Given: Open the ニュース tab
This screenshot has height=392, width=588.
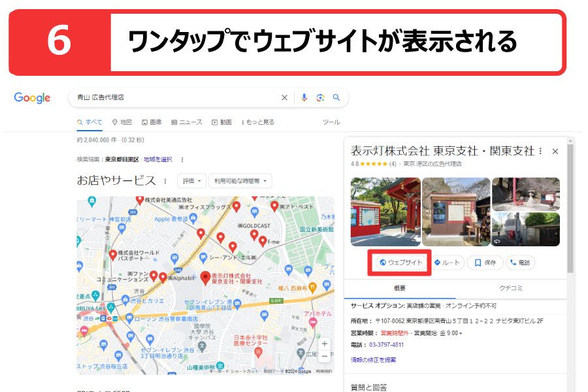Looking at the screenshot, I should 186,122.
